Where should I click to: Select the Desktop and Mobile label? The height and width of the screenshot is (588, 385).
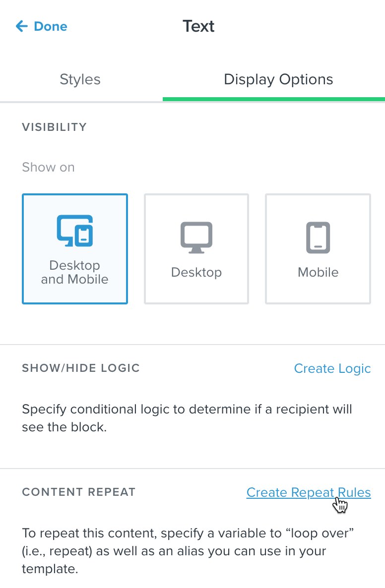point(75,272)
